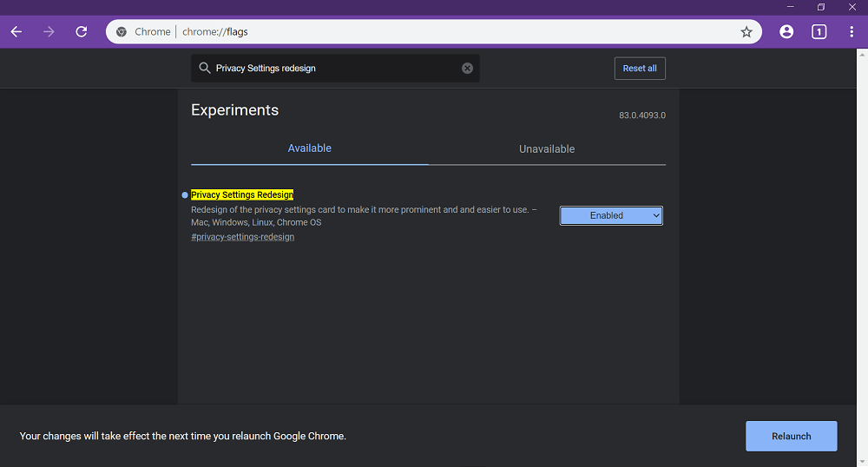Bookmark this page with the star icon
This screenshot has height=467, width=868.
click(746, 32)
